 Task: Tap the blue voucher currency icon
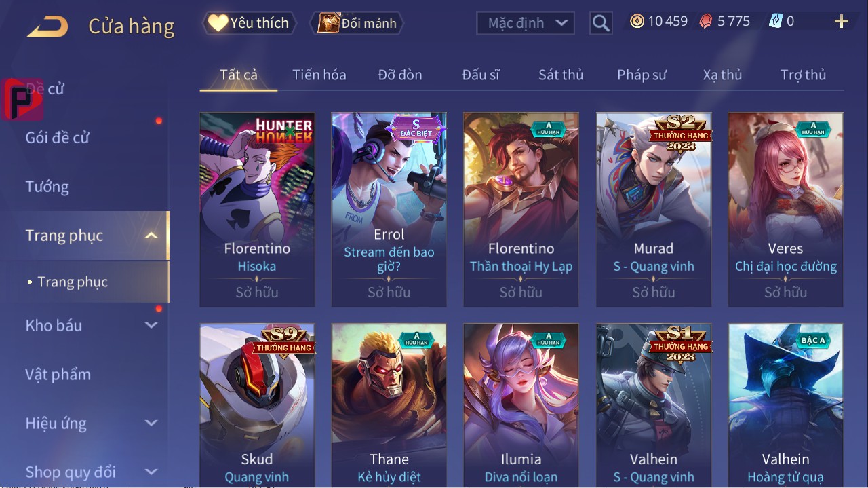click(x=775, y=21)
